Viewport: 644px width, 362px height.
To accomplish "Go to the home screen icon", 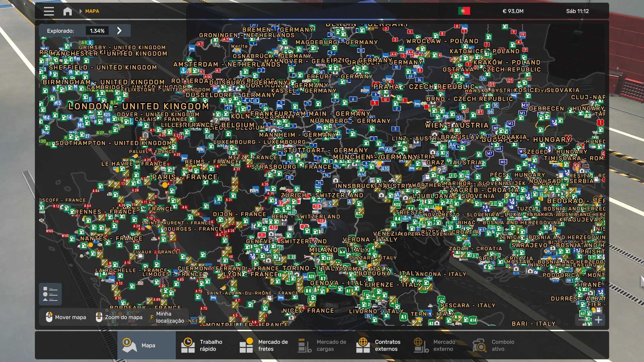I will pyautogui.click(x=67, y=11).
